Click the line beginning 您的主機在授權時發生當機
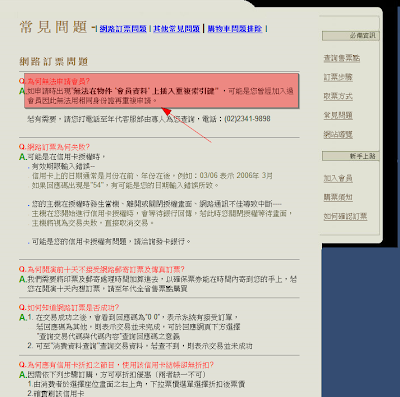 [157, 204]
